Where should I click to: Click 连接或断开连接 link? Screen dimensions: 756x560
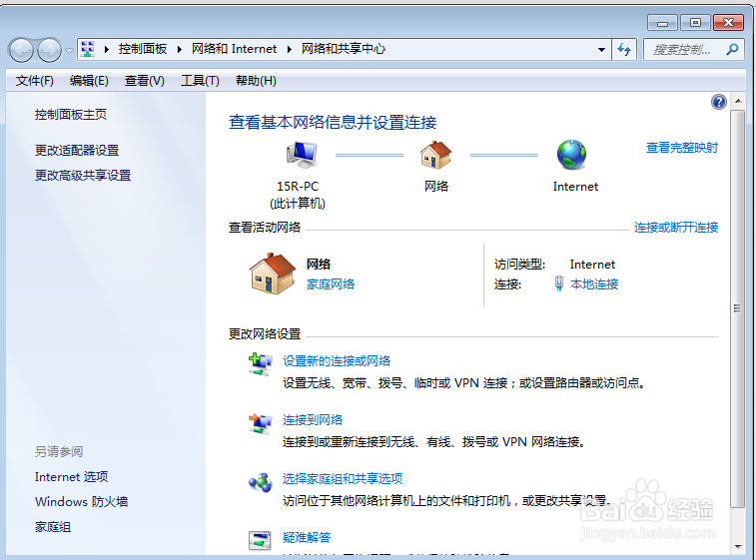click(x=676, y=227)
